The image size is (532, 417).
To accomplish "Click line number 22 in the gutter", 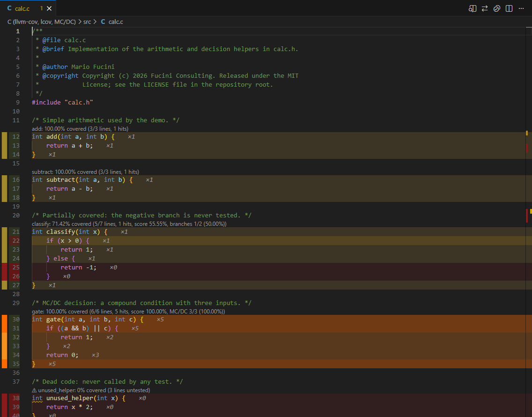I will 16,241.
